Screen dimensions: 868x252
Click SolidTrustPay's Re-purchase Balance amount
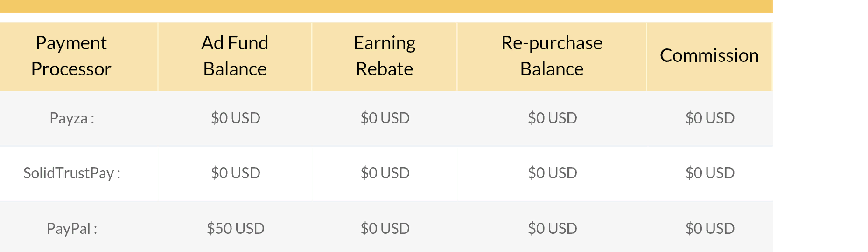click(x=553, y=173)
